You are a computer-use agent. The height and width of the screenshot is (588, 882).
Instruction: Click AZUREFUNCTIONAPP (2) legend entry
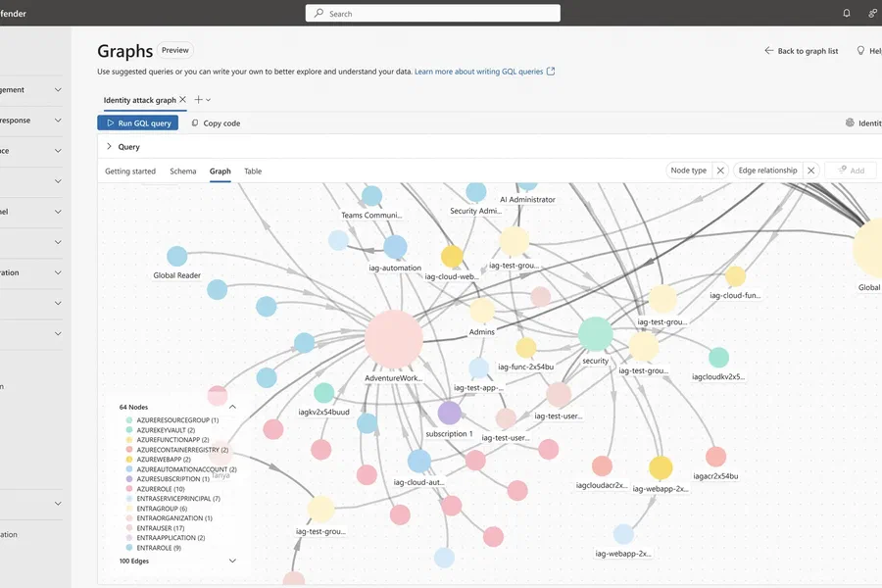click(x=168, y=439)
